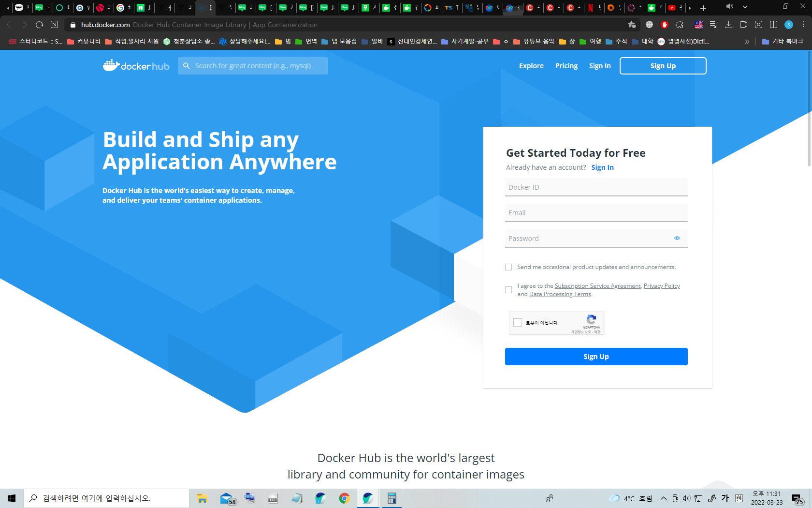The width and height of the screenshot is (812, 508).
Task: Open File Explorer from the taskbar
Action: click(x=202, y=498)
